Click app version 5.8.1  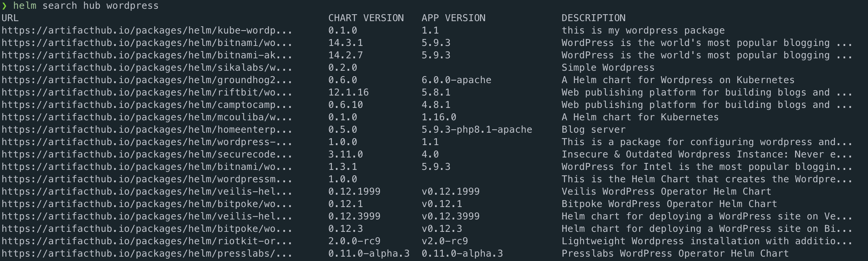[436, 93]
